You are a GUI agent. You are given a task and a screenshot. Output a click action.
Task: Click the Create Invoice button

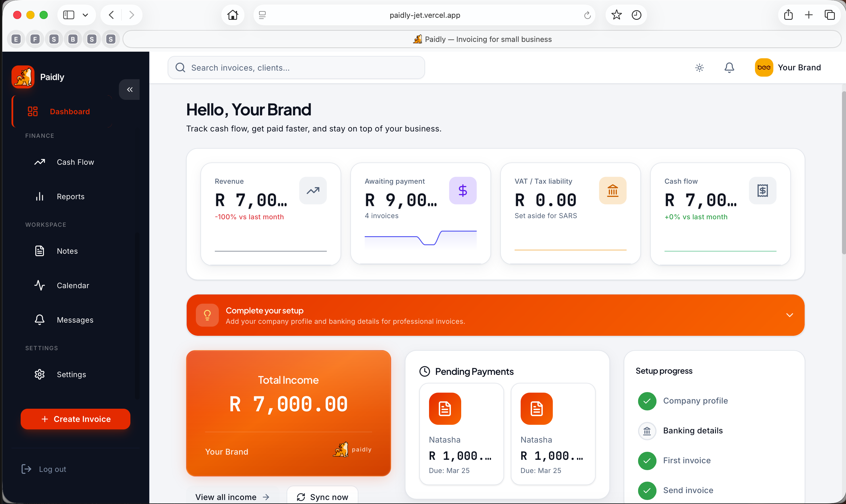tap(76, 419)
